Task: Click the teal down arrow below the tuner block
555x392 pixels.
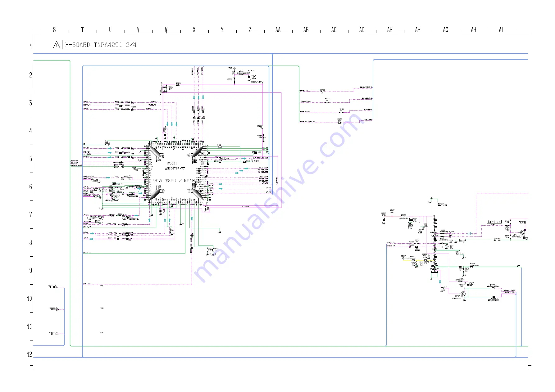Action: [440, 282]
